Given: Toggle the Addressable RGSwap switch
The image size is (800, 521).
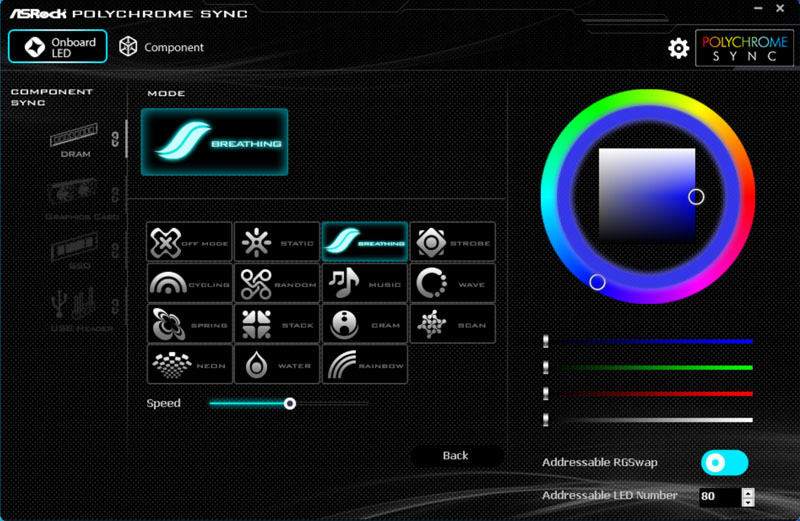Looking at the screenshot, I should pos(724,463).
